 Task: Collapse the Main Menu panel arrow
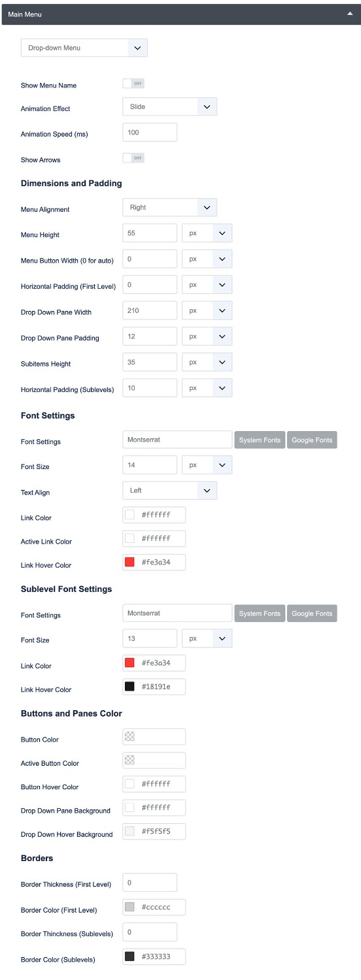coord(350,14)
